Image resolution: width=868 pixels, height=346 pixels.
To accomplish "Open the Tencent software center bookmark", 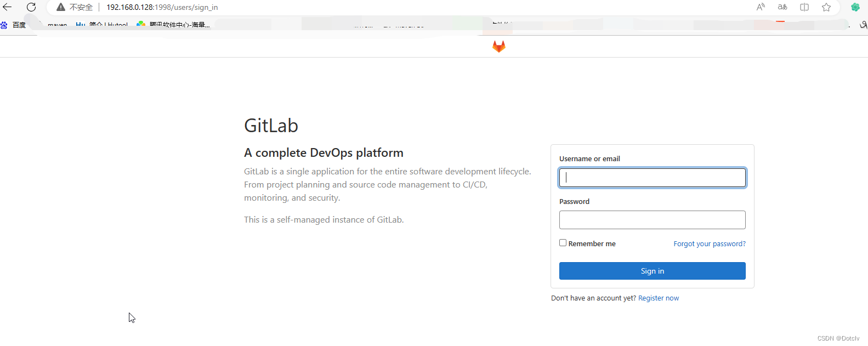I will [x=173, y=25].
